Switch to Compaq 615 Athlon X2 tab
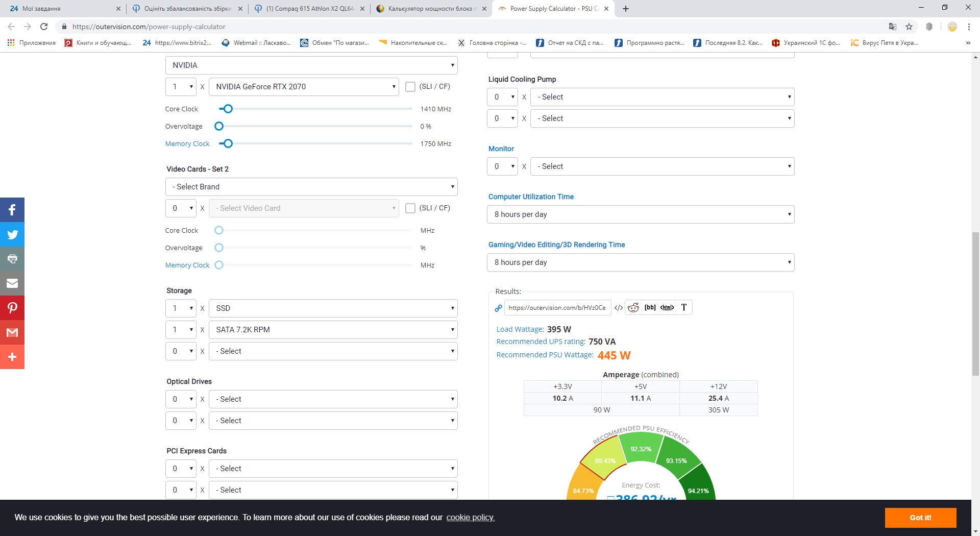This screenshot has height=536, width=980. point(309,9)
